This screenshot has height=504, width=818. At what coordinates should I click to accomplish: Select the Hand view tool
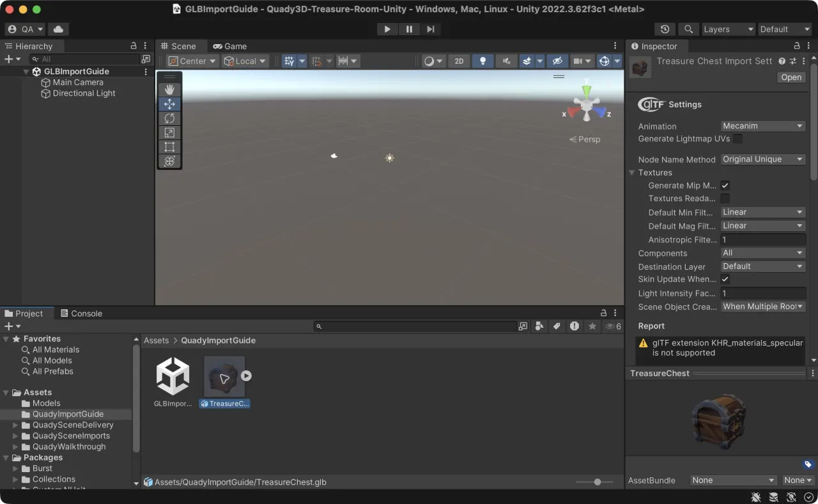169,89
